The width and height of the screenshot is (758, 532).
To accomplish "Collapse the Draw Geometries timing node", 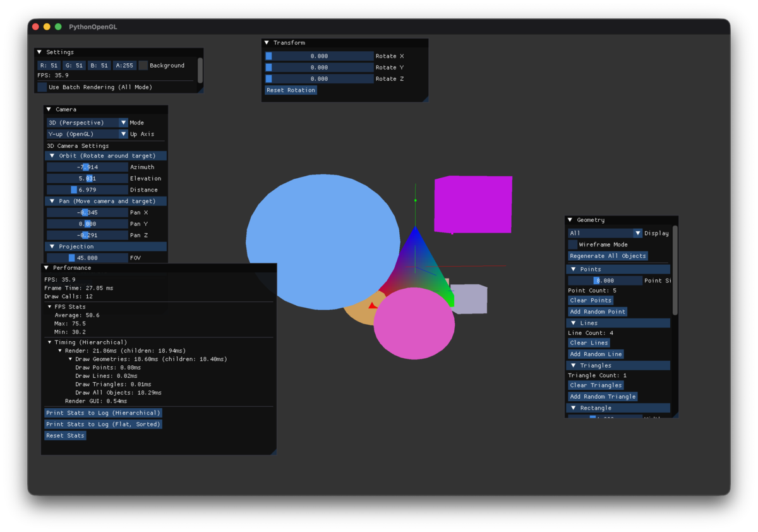I will click(x=70, y=359).
